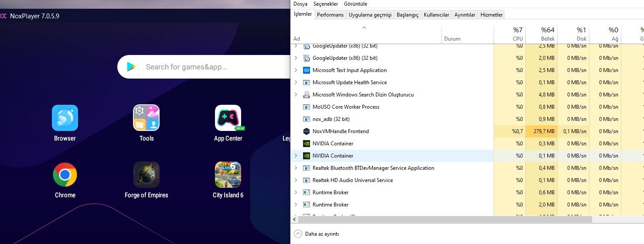Click the Microsoft Text Input Application icon
The image size is (644, 244).
pos(306,70)
